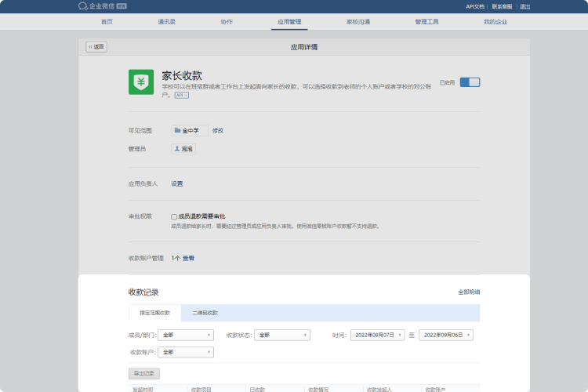
Task: Click the 导出记录 export button
Action: tap(143, 373)
